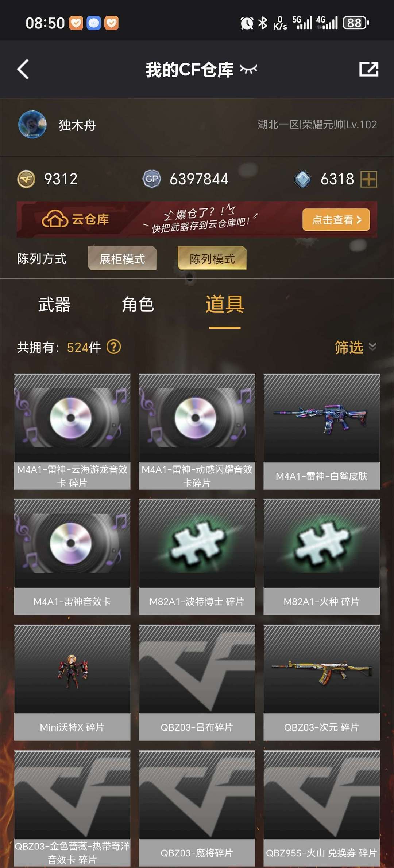Screen dimensions: 394x868
Task: Toggle the closed-eye privacy icon
Action: click(x=248, y=69)
